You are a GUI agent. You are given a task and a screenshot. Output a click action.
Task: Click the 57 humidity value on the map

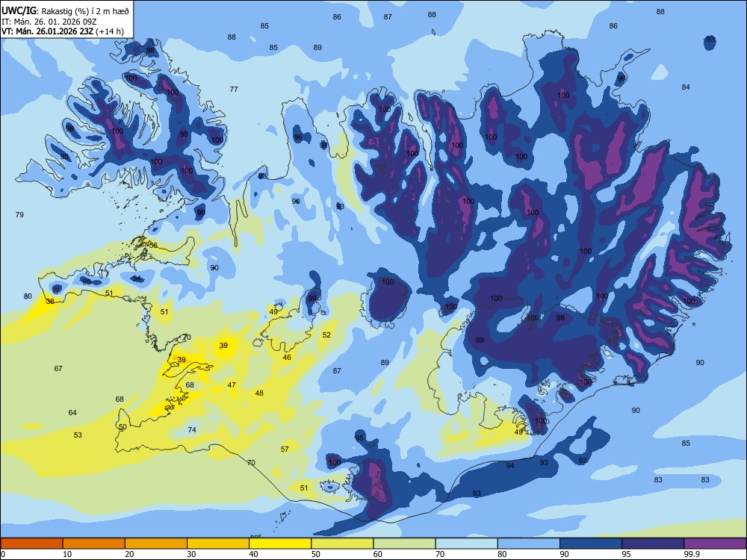coord(285,449)
